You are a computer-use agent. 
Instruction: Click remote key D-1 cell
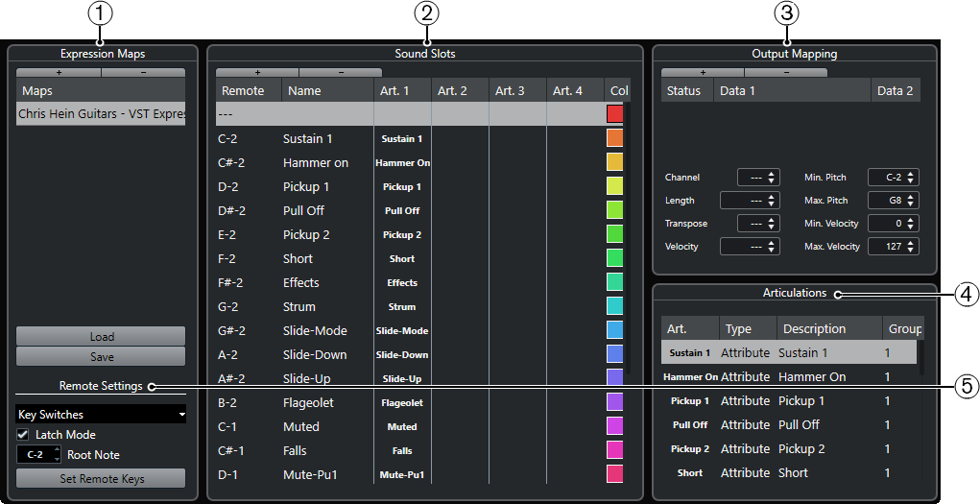pos(227,474)
